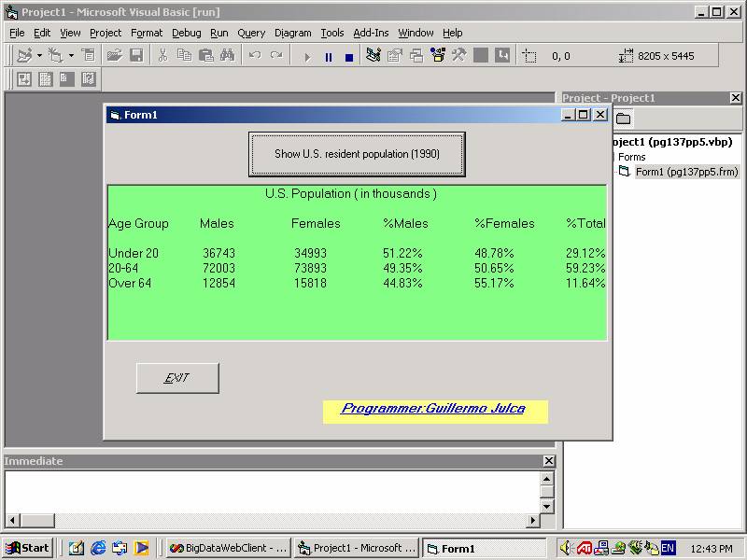Click the Open Project folder icon
747x560 pixels.
click(x=115, y=56)
